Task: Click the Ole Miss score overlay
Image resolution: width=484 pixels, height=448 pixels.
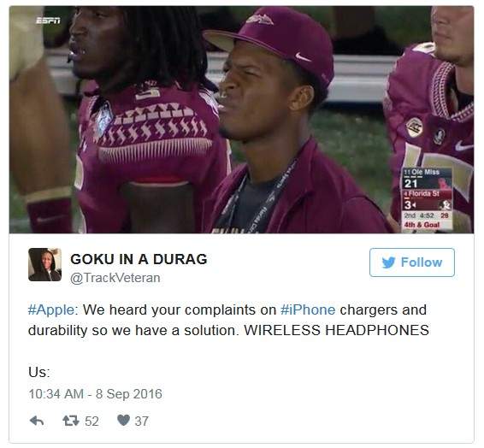Action: click(x=428, y=179)
